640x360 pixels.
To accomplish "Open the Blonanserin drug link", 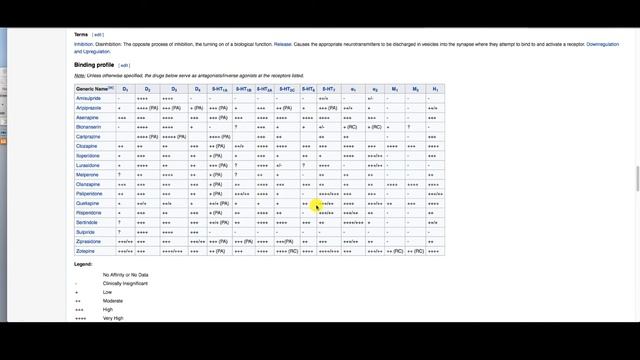I will 88,127.
